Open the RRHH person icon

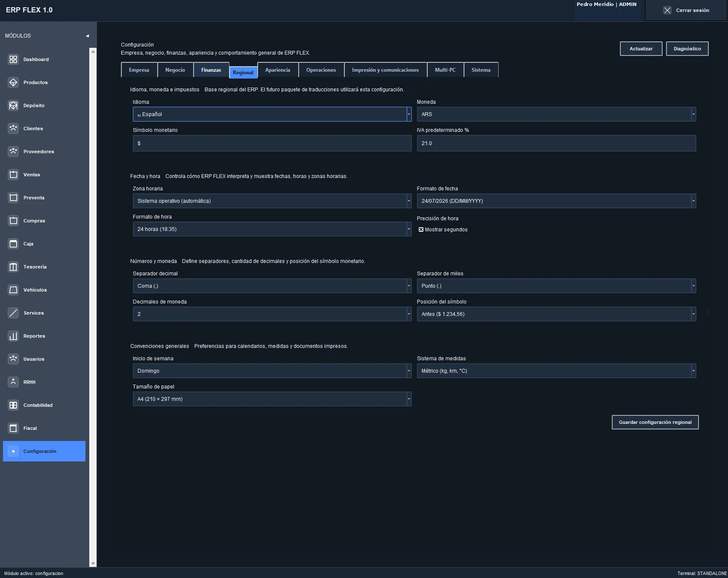point(13,382)
